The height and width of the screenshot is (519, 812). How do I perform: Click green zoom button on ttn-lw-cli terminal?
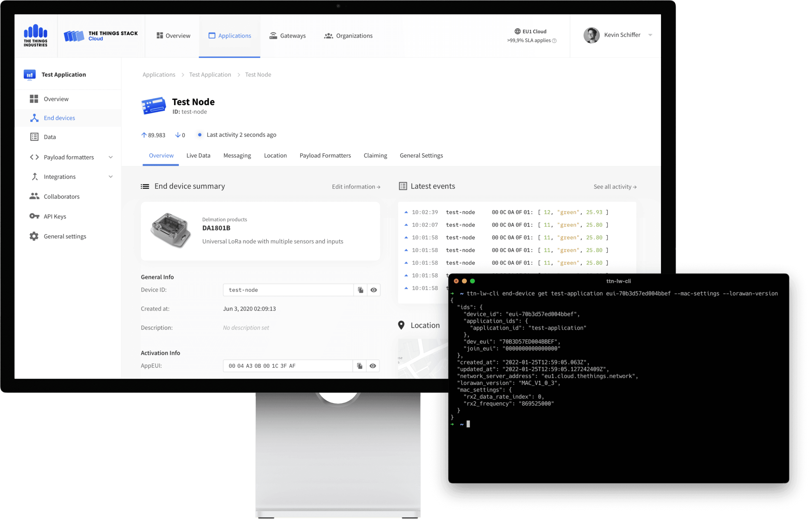coord(472,281)
